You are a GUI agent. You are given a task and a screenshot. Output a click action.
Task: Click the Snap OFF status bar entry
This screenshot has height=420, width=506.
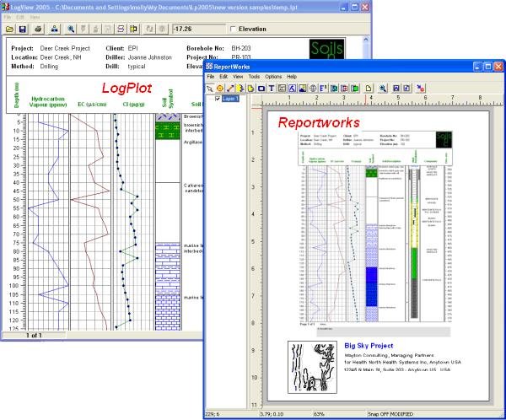click(379, 414)
